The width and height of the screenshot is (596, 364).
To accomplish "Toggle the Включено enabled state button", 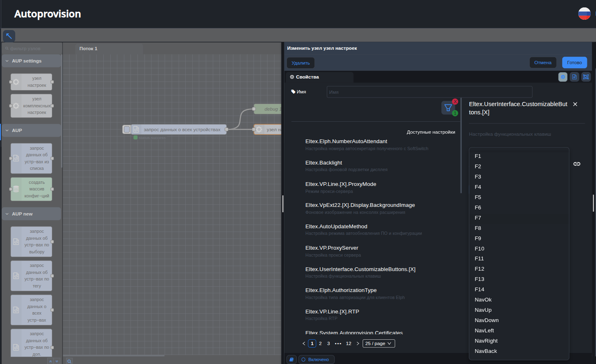I will pos(316,359).
